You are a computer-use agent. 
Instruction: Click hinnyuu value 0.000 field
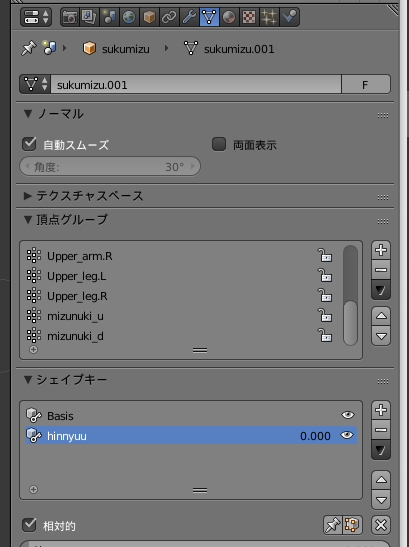[x=315, y=436]
